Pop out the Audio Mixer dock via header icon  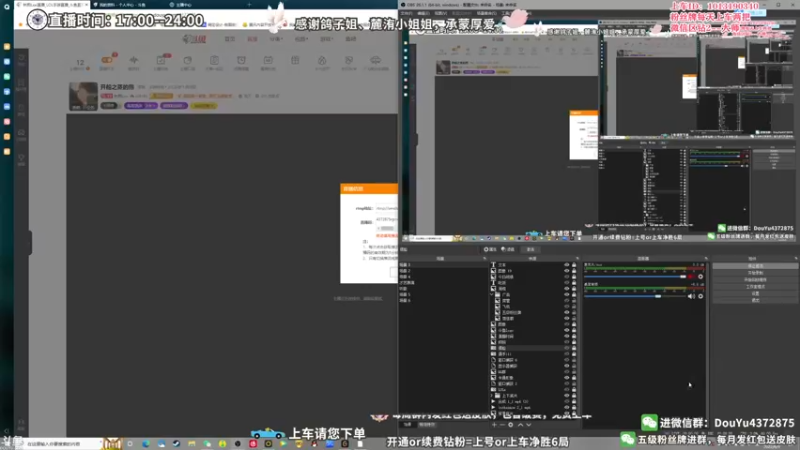click(x=706, y=259)
